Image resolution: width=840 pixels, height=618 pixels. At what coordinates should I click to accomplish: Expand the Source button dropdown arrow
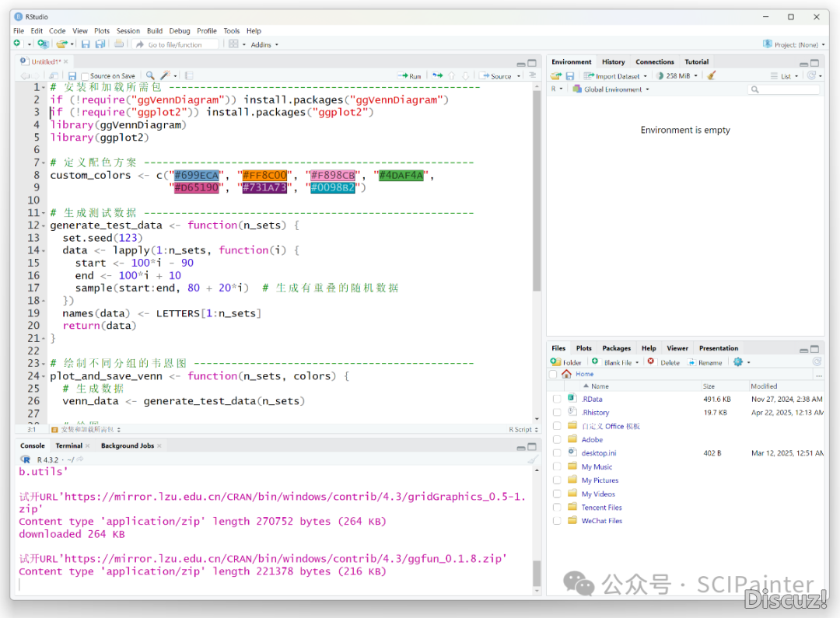click(519, 76)
